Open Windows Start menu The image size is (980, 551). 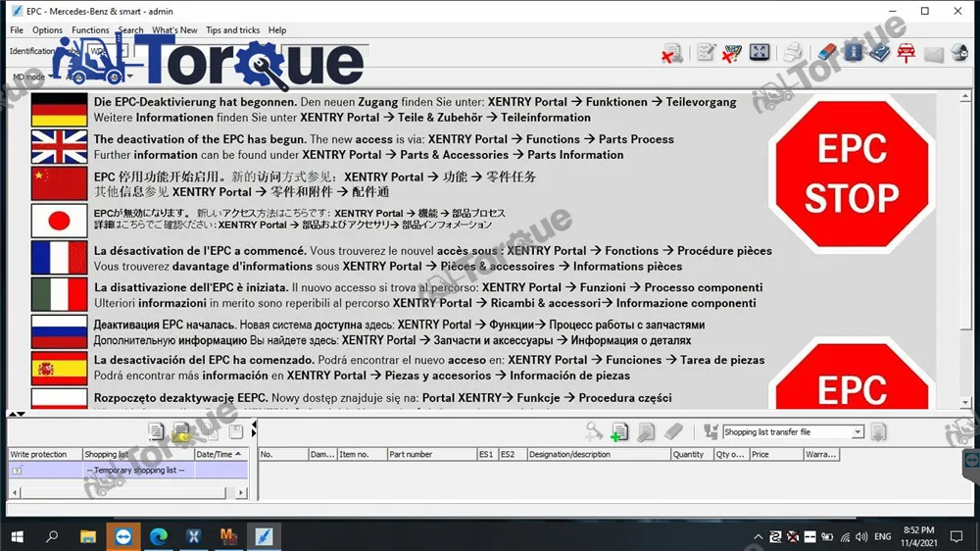17,536
